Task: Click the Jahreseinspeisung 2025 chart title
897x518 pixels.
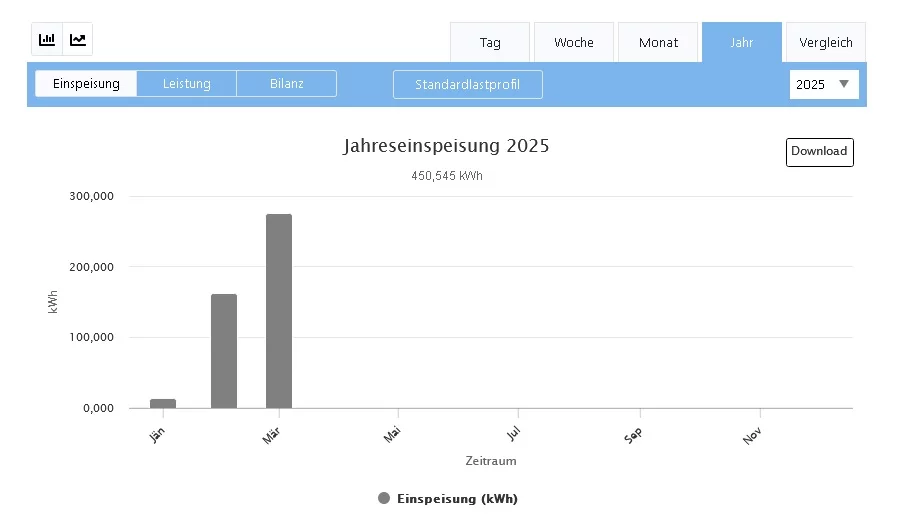Action: click(446, 146)
